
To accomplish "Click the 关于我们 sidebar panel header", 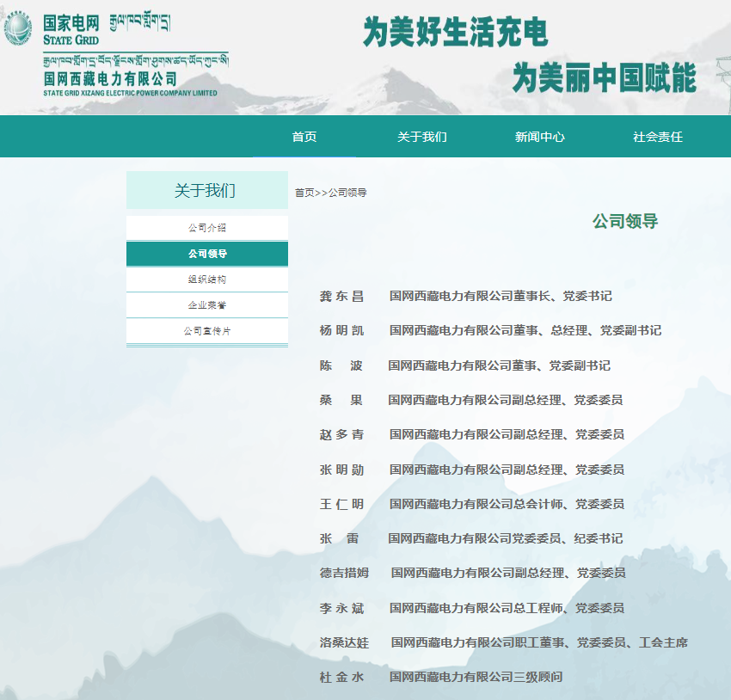I will [x=206, y=189].
